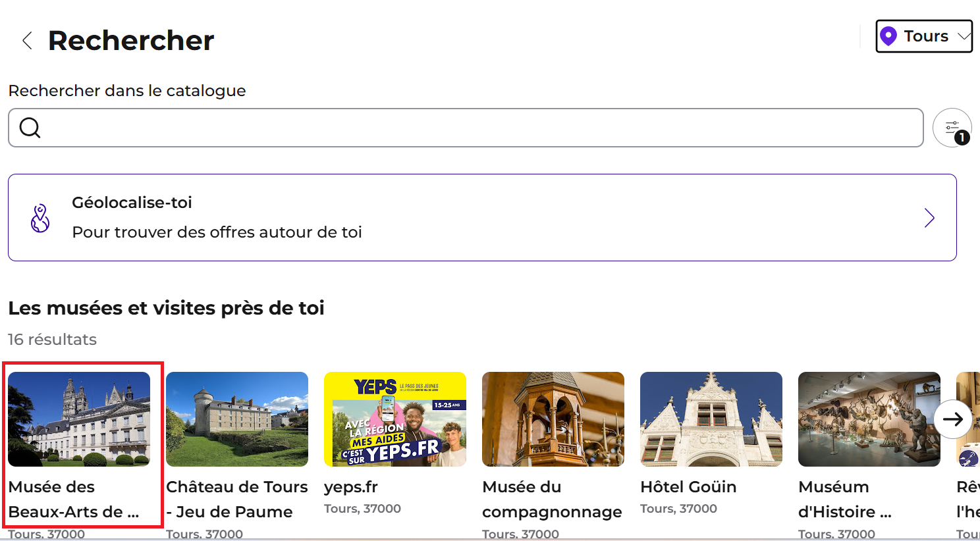
Task: Open the yeps.fr promotional image
Action: (395, 419)
